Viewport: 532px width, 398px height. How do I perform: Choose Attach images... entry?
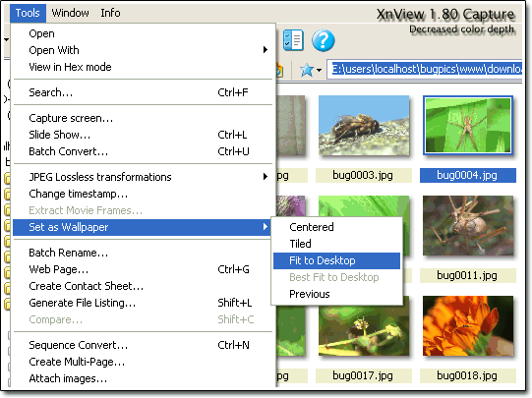point(143,378)
